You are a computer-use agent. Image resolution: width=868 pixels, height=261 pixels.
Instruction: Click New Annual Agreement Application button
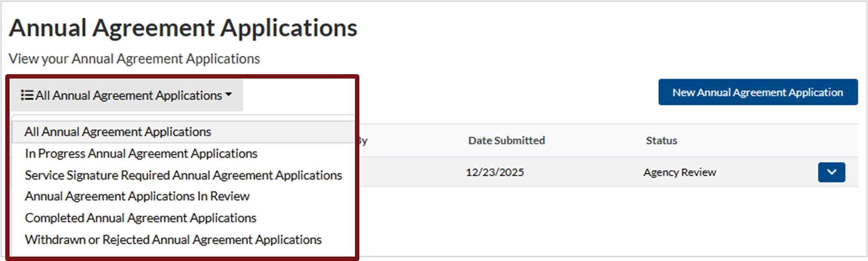click(x=758, y=92)
